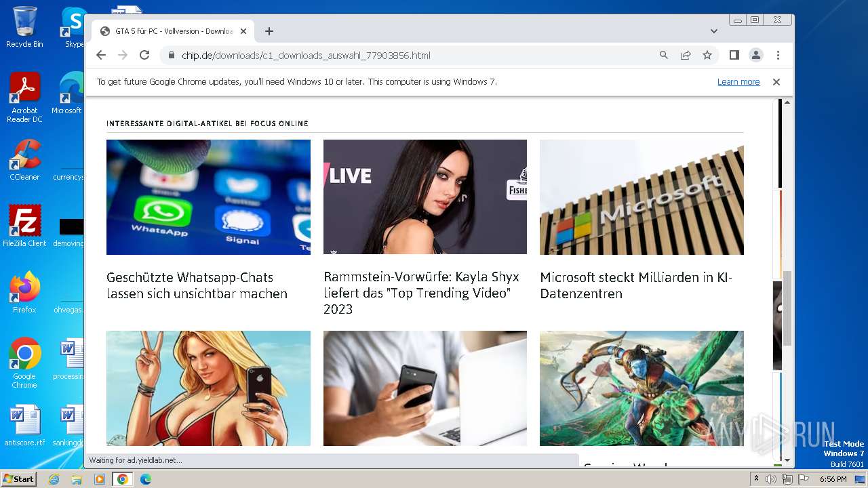Image resolution: width=868 pixels, height=488 pixels.
Task: Click the chip.de address bar URL
Action: pos(306,56)
